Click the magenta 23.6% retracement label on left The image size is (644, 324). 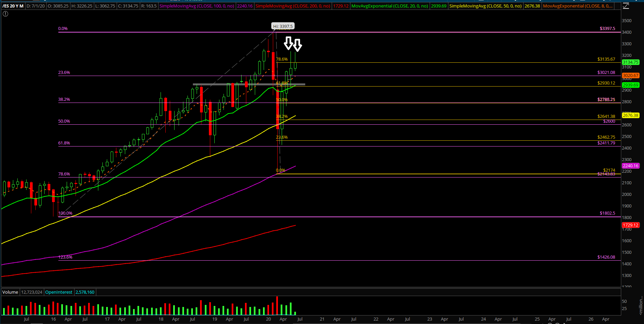[x=64, y=73]
